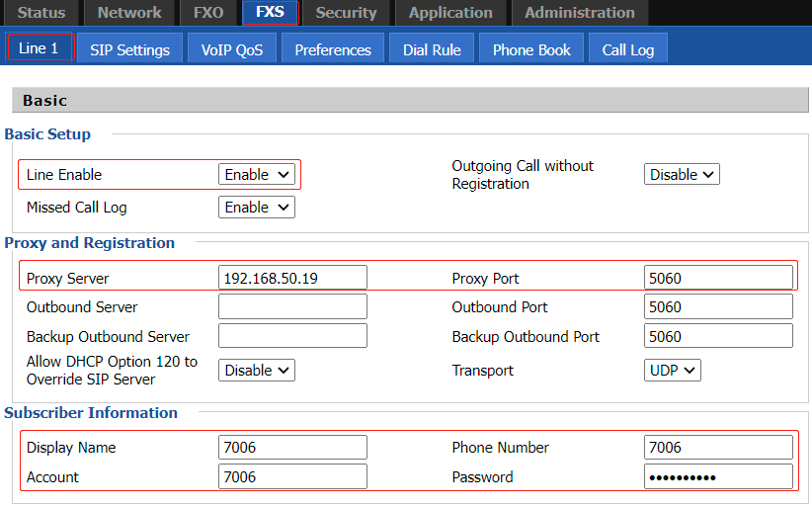Click the Proxy Server address field
812x508 pixels.
click(x=292, y=278)
